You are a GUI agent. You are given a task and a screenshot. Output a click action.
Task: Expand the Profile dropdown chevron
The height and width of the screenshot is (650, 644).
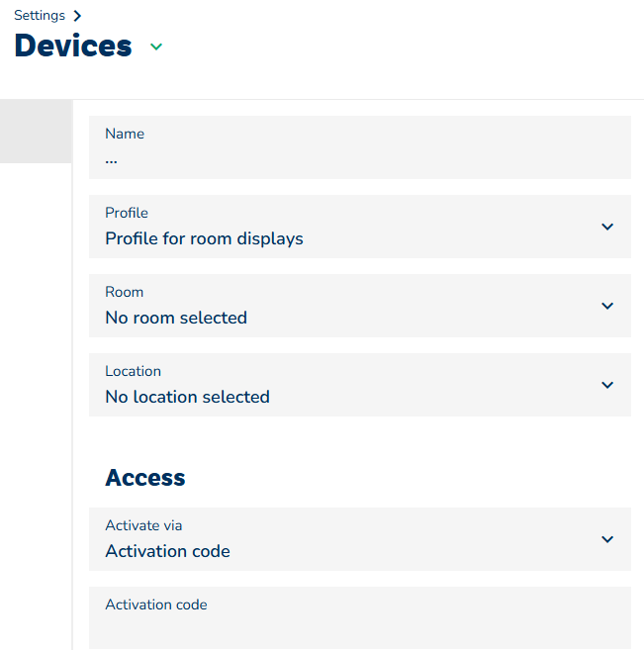click(607, 227)
